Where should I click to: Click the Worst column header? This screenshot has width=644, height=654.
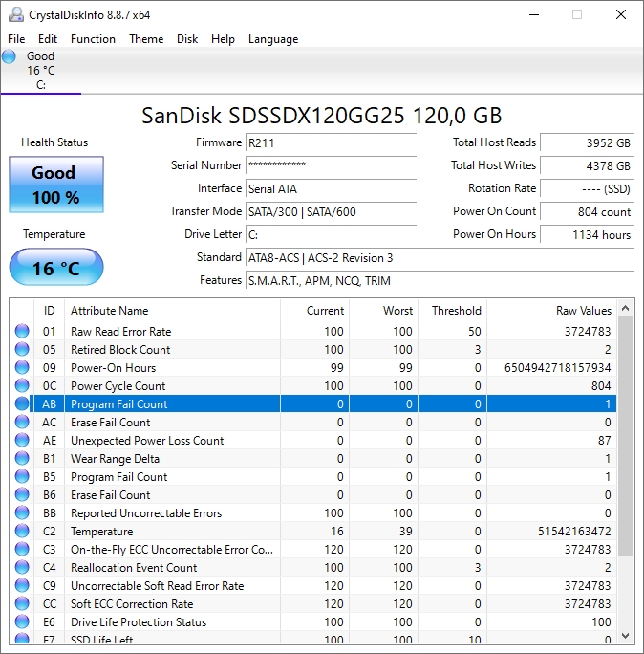(383, 311)
